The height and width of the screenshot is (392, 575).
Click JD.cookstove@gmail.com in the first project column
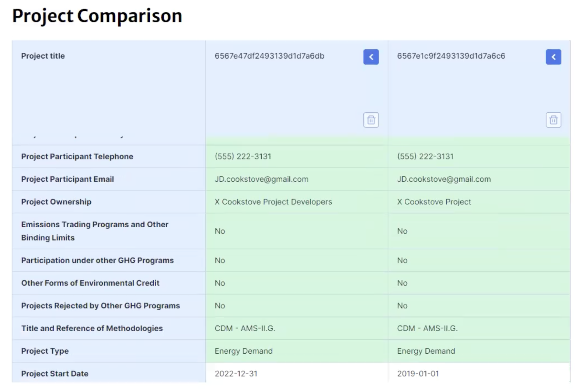point(261,179)
